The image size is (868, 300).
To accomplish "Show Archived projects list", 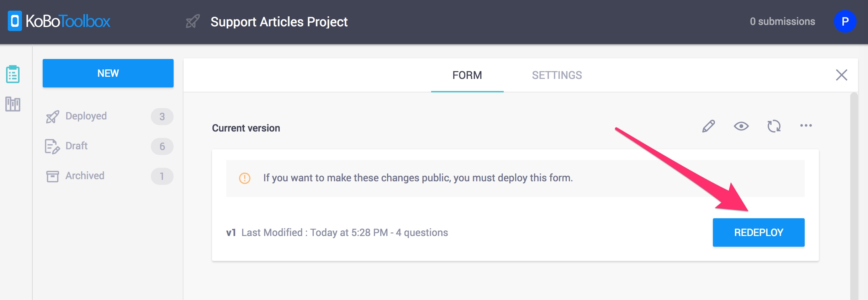I will pyautogui.click(x=85, y=176).
